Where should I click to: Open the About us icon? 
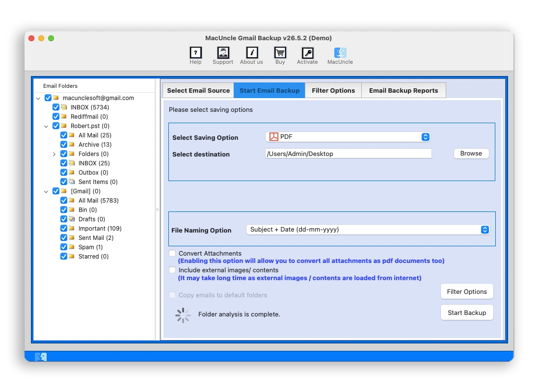[252, 53]
